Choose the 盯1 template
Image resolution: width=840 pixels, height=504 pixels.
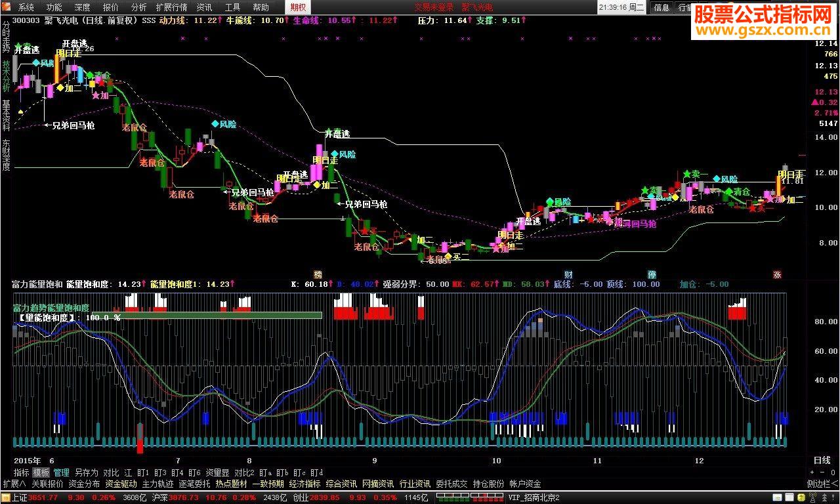pyautogui.click(x=143, y=472)
